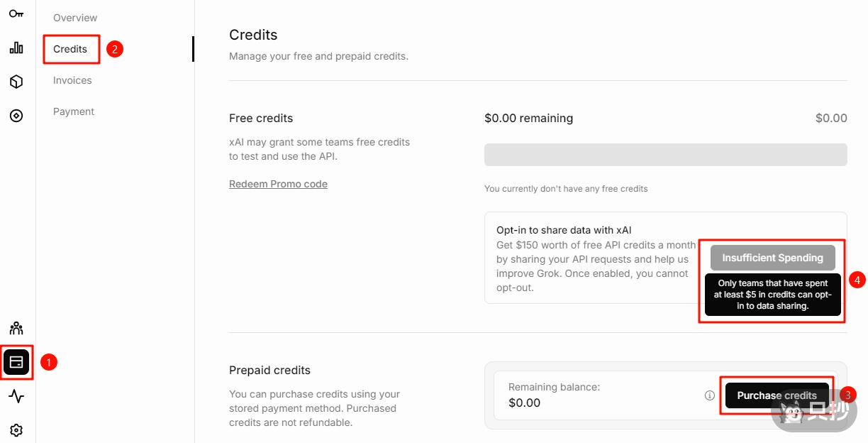
Task: Click the info icon beside Remaining balance
Action: click(x=709, y=395)
